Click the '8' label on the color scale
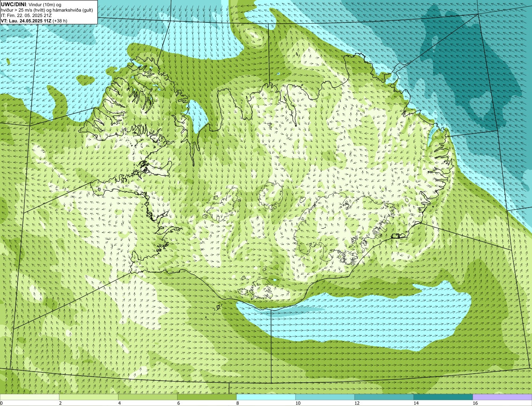The width and height of the screenshot is (532, 406). 238,403
